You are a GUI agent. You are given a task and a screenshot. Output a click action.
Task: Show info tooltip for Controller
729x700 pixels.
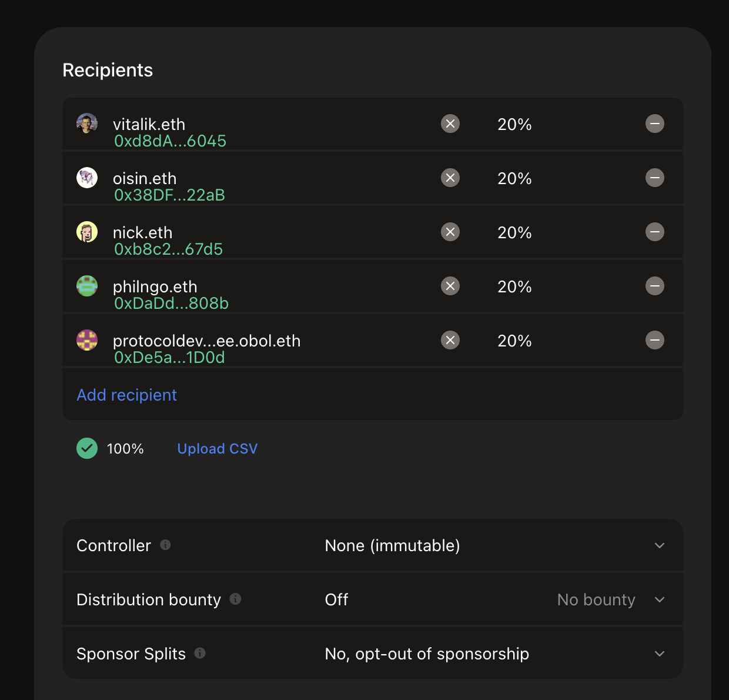[166, 545]
